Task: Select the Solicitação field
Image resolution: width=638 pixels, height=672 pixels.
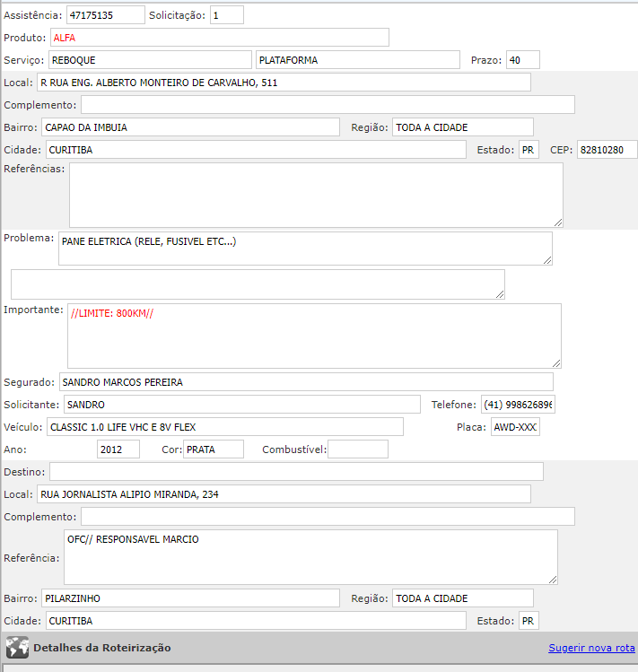Action: [x=226, y=15]
